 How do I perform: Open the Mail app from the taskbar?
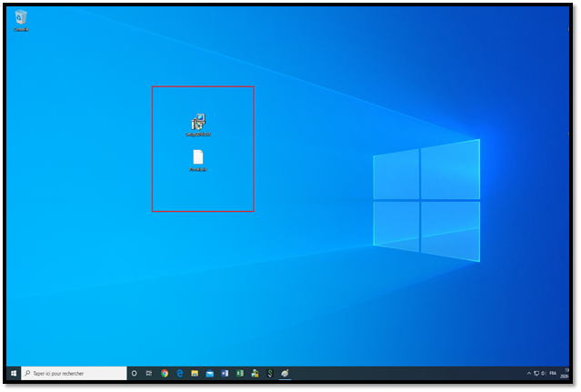pyautogui.click(x=209, y=373)
